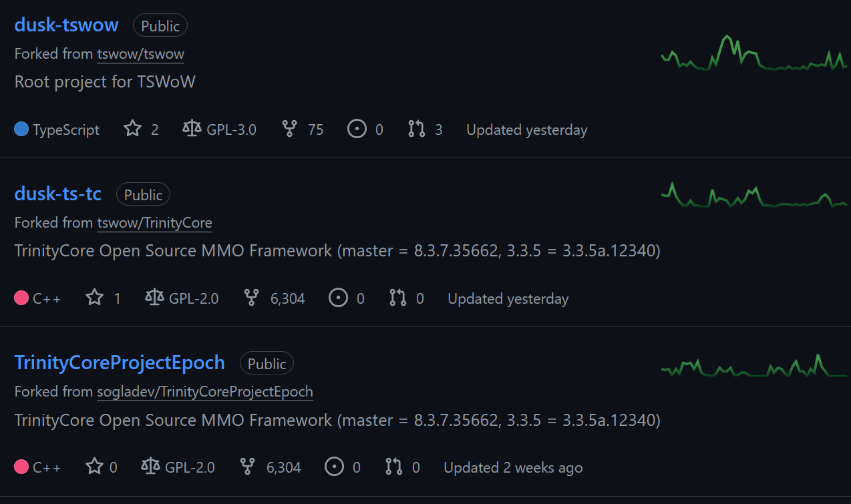Click fork icon for dusk-ts-tc with 6,304 forks
This screenshot has height=504, width=851.
[x=252, y=298]
